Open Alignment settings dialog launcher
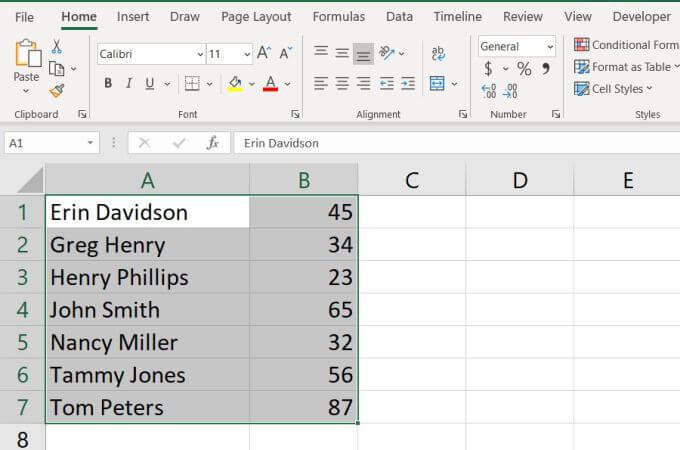The height and width of the screenshot is (450, 680). (463, 114)
